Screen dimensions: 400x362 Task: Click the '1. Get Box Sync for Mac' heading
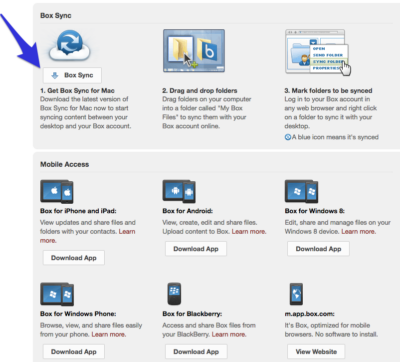tap(77, 91)
